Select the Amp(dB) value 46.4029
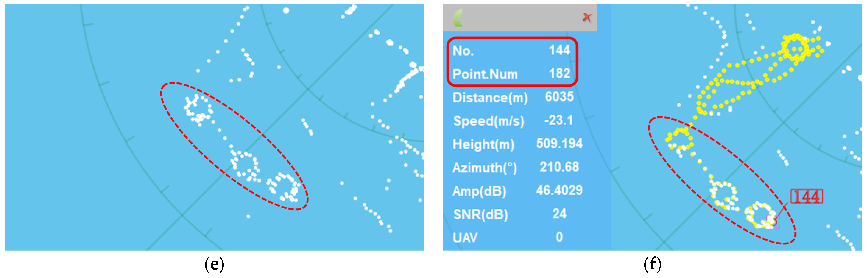868x278 pixels. (559, 190)
